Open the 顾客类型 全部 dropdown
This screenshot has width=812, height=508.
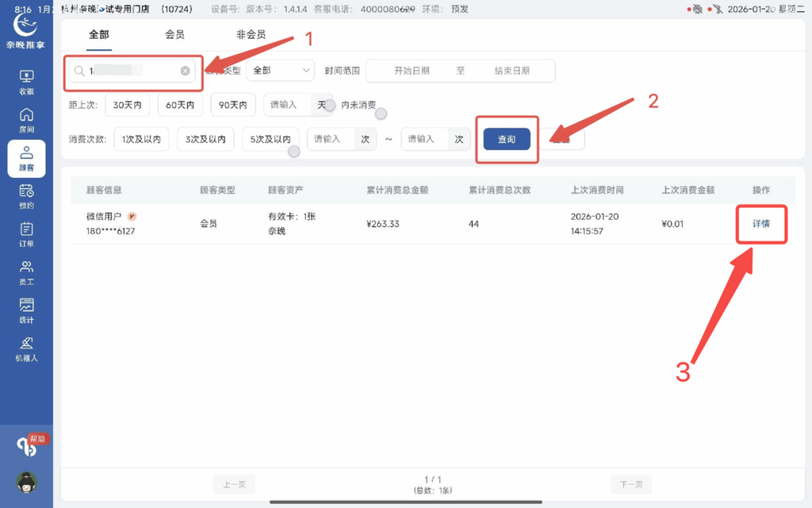[x=280, y=70]
